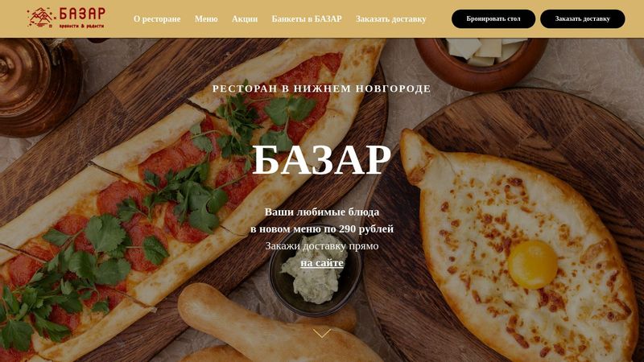
Task: Open the О ресторане page
Action: click(x=157, y=19)
